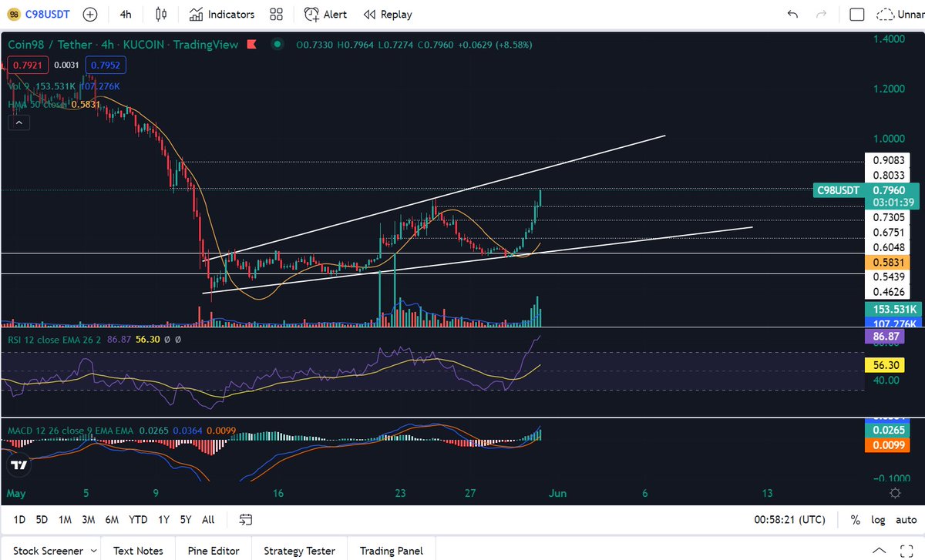
Task: Click the 0.6048 price level label
Action: pos(889,247)
